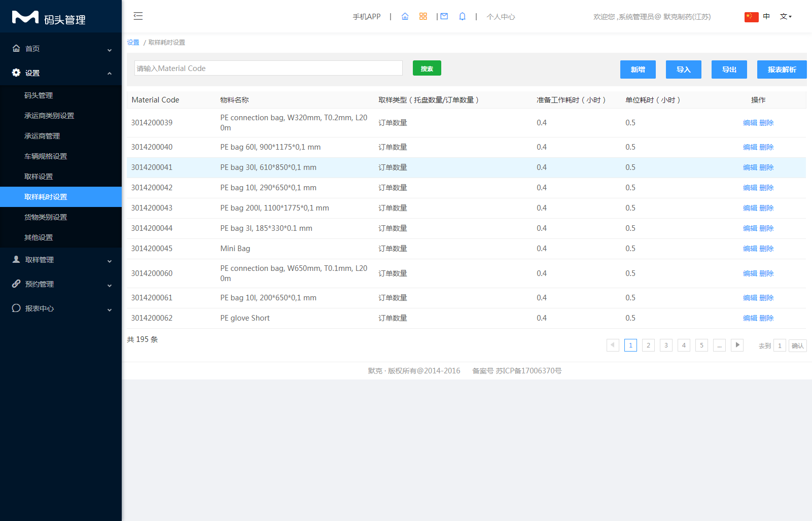Viewport: 812px width, 521px height.
Task: Open 承运商管理 submenu item
Action: coord(61,136)
